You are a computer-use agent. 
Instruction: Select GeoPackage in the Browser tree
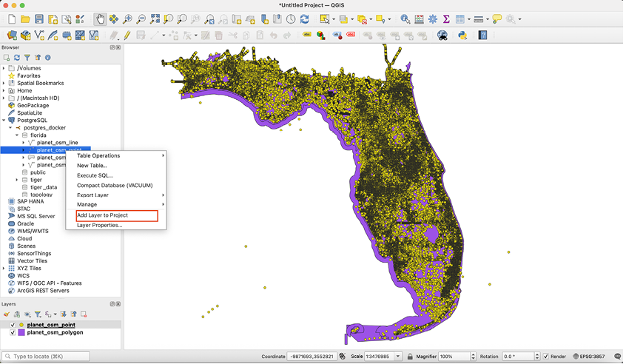tap(33, 105)
